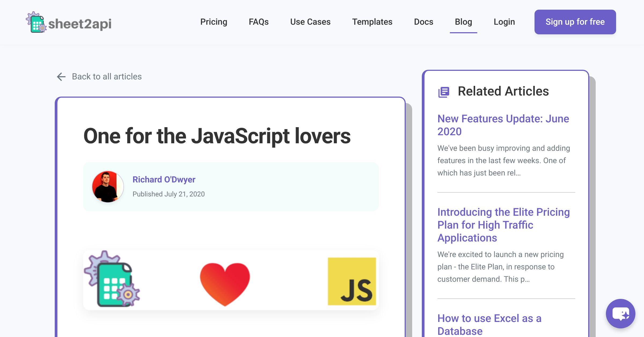This screenshot has width=644, height=337.
Task: Select the Blog tab
Action: pyautogui.click(x=463, y=22)
